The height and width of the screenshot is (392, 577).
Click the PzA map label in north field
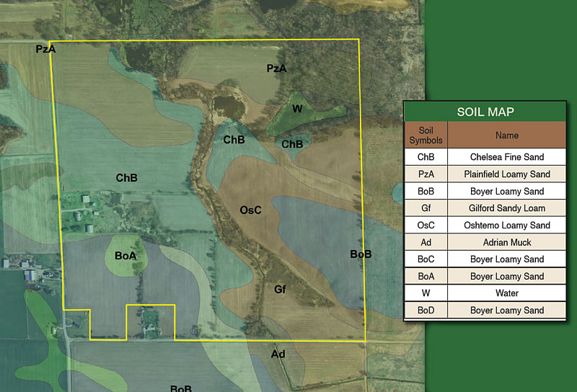[x=276, y=68]
